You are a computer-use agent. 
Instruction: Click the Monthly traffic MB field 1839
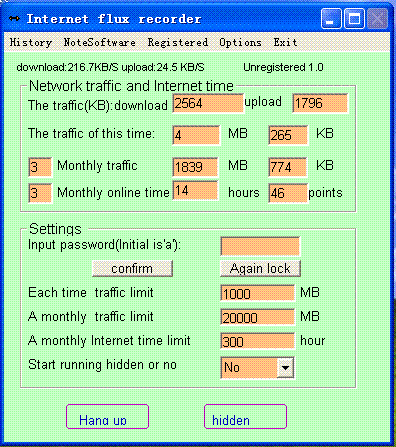(195, 167)
